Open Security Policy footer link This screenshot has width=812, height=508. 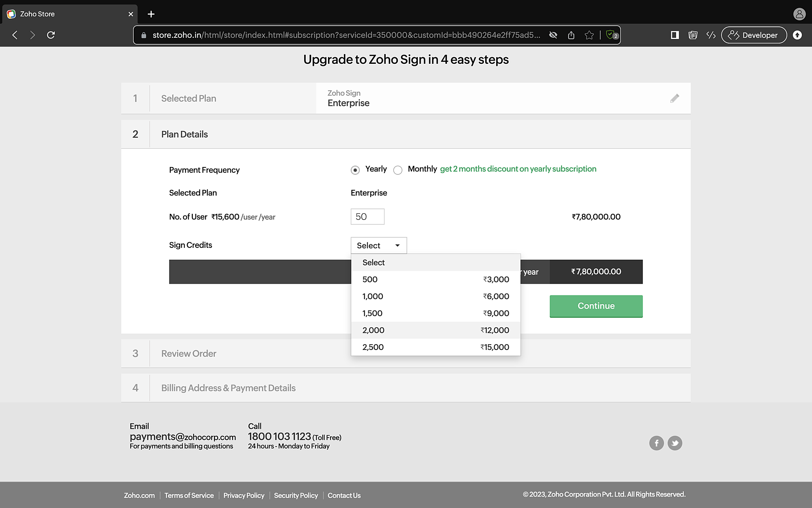(296, 495)
